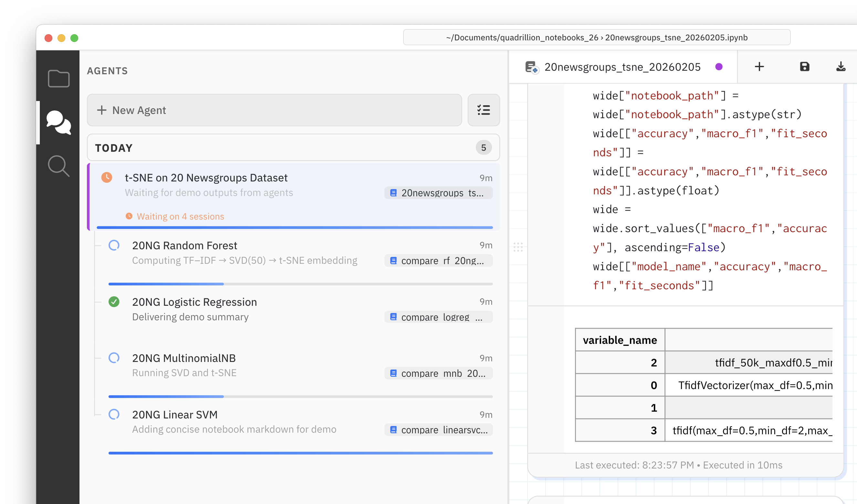Collapse the TODAY section header
Screen dimensions: 857x504
click(114, 148)
